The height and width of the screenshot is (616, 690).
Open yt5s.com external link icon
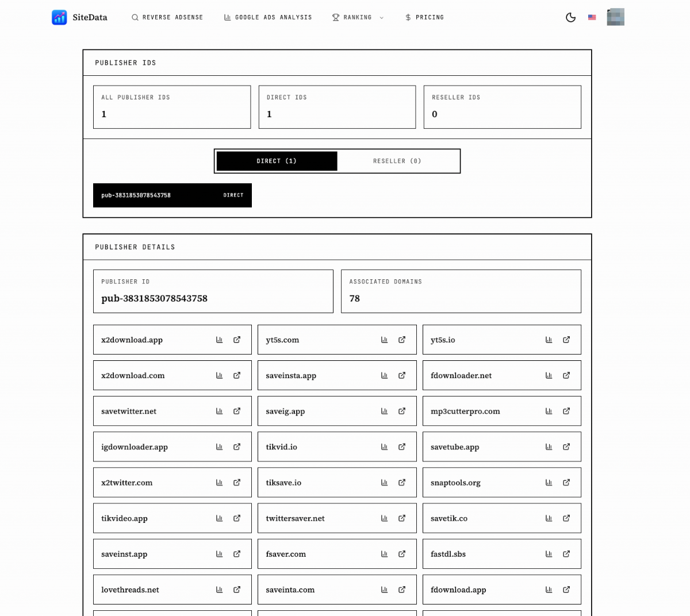click(402, 340)
